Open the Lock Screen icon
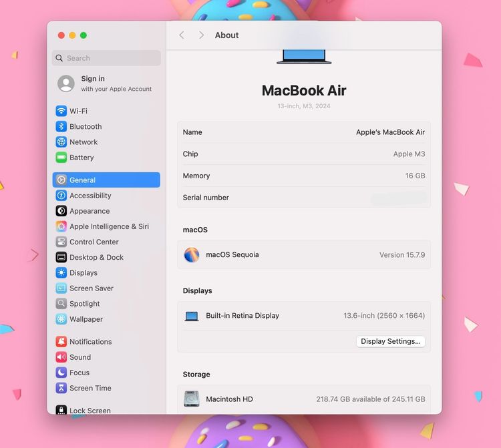 (61, 410)
